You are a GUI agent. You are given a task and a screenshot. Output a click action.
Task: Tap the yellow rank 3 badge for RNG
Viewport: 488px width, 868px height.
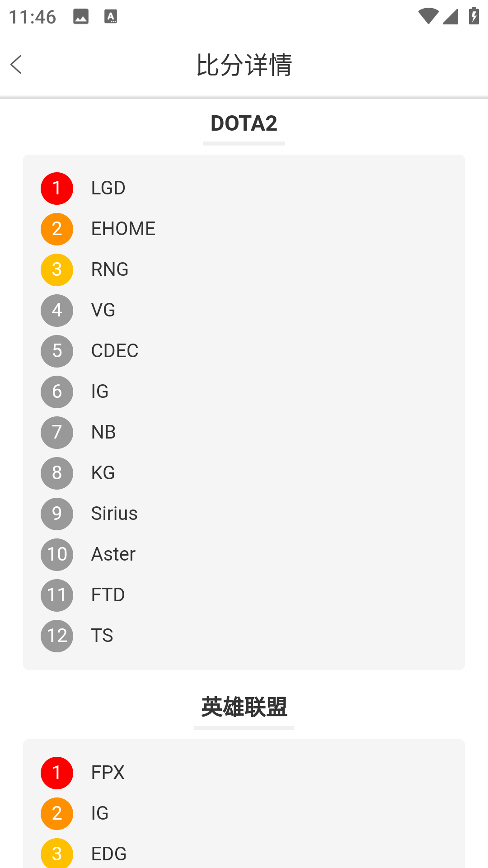tap(57, 269)
